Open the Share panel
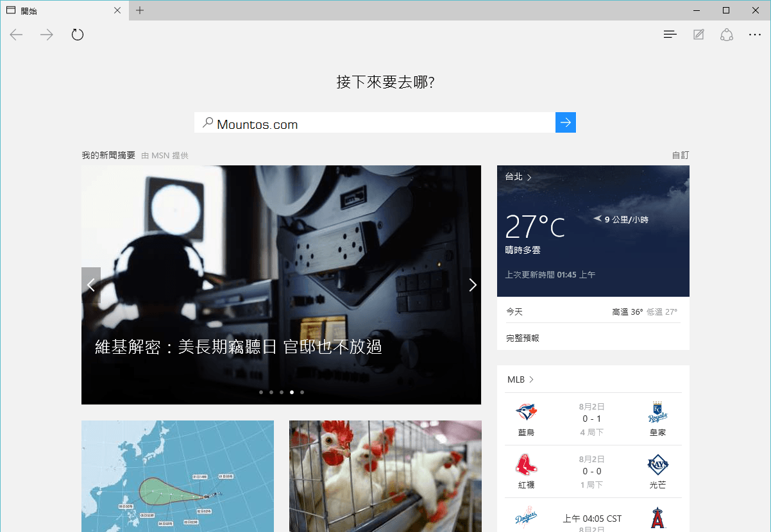The image size is (771, 532). [727, 35]
